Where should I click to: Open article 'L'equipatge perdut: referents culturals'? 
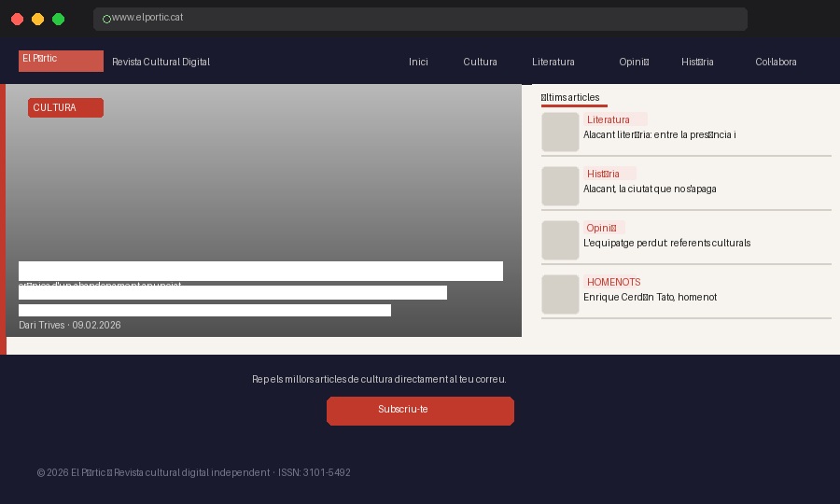coord(667,244)
